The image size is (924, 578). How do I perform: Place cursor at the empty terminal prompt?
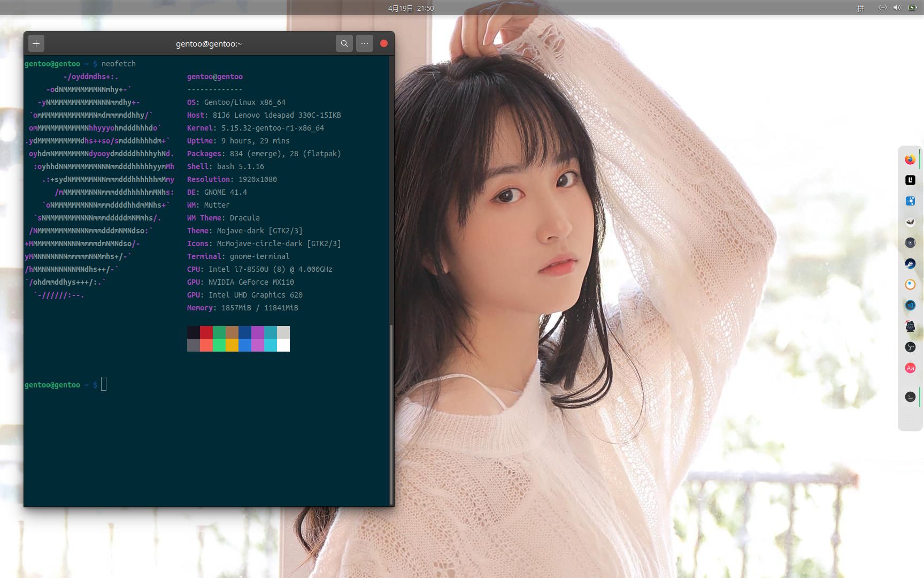click(x=104, y=384)
